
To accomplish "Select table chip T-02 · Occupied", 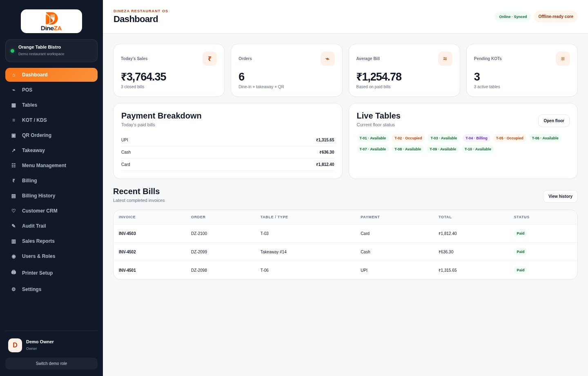I will click(408, 138).
